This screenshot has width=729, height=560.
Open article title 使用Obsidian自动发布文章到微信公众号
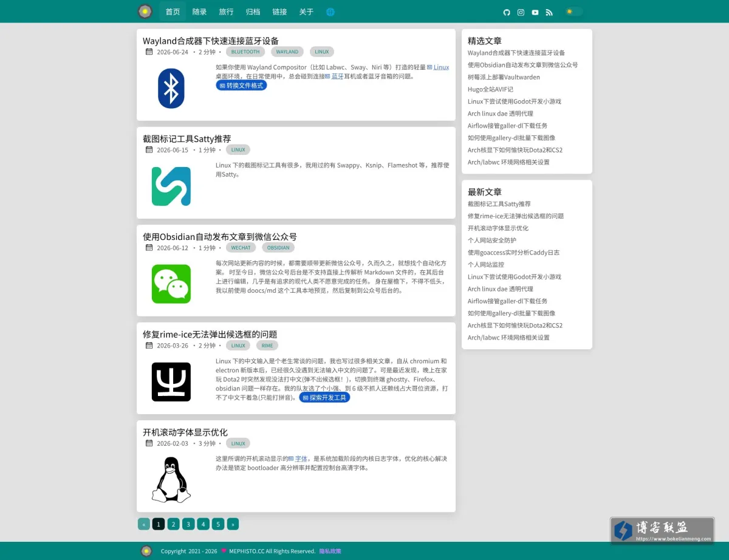(x=220, y=237)
